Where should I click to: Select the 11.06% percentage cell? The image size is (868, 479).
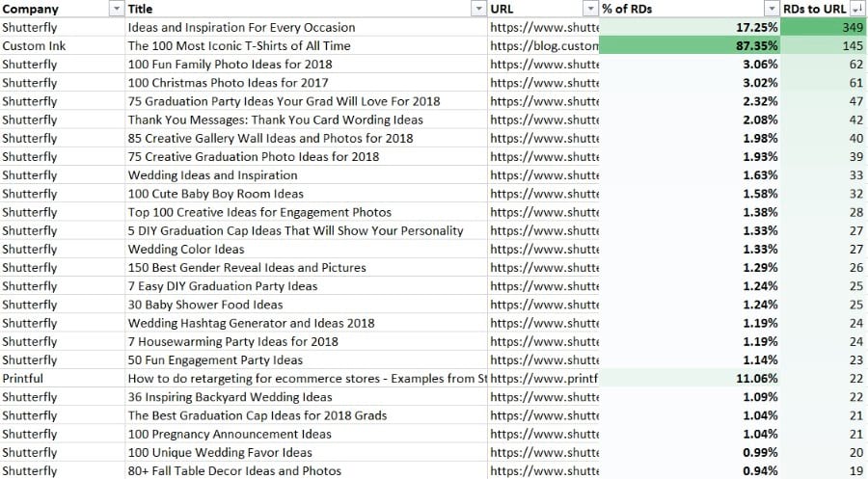690,379
